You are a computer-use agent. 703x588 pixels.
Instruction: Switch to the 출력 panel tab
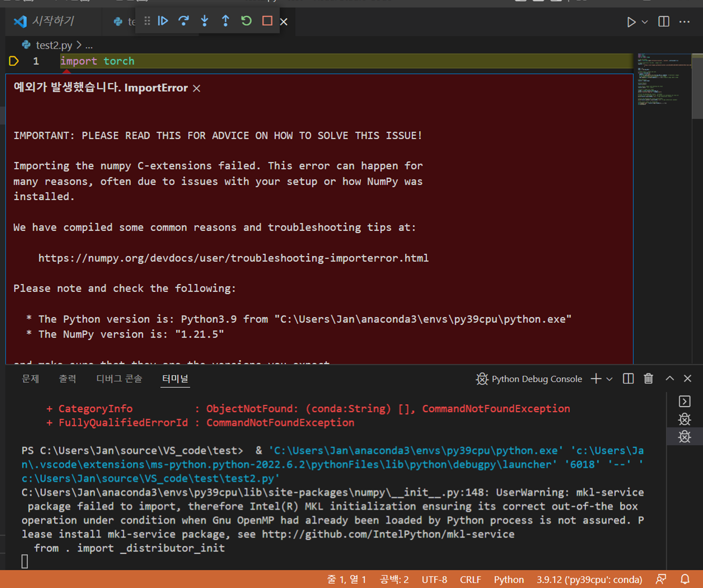pyautogui.click(x=67, y=379)
